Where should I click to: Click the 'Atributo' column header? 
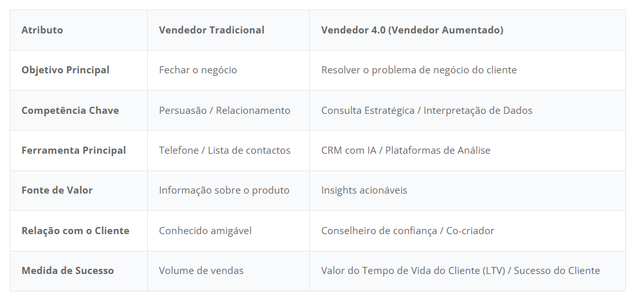point(42,30)
